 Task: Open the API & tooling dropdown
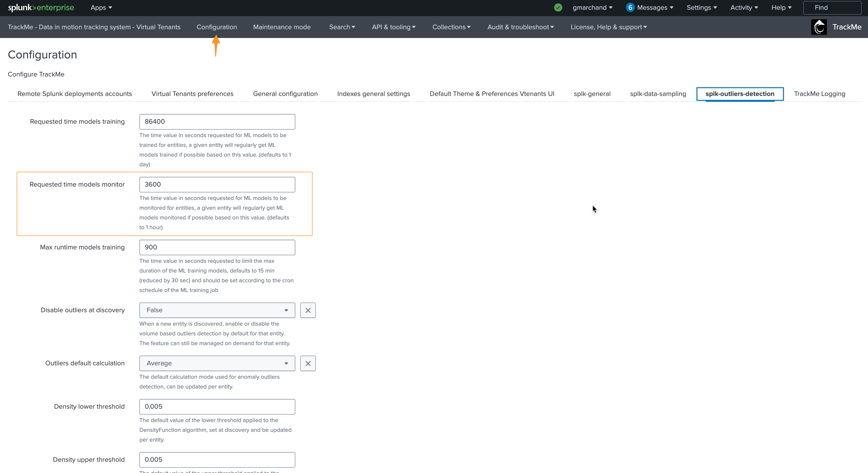pos(394,27)
